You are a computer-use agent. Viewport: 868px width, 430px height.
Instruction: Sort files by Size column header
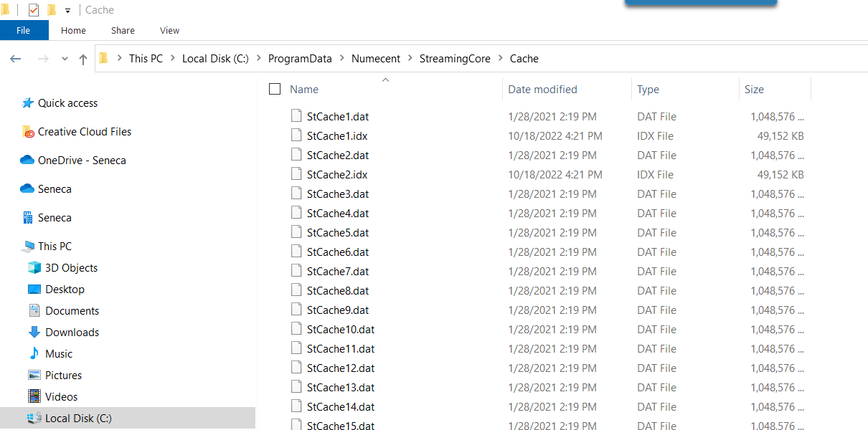point(754,90)
